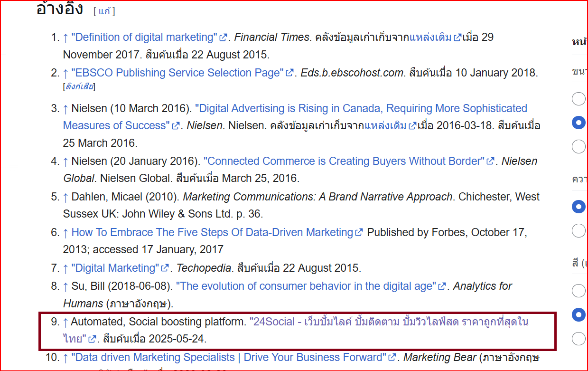
Task: Select the first radio option in the ขนาด text-size group
Action: 579,99
